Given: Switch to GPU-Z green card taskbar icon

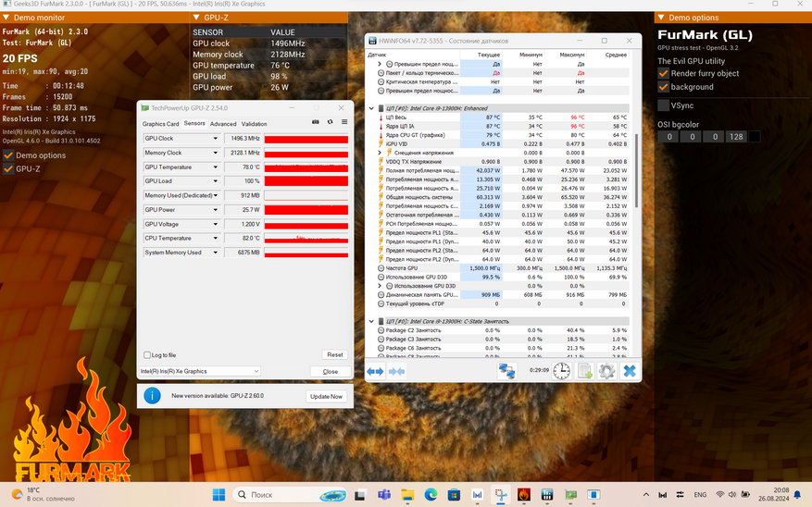Looking at the screenshot, I should click(570, 495).
